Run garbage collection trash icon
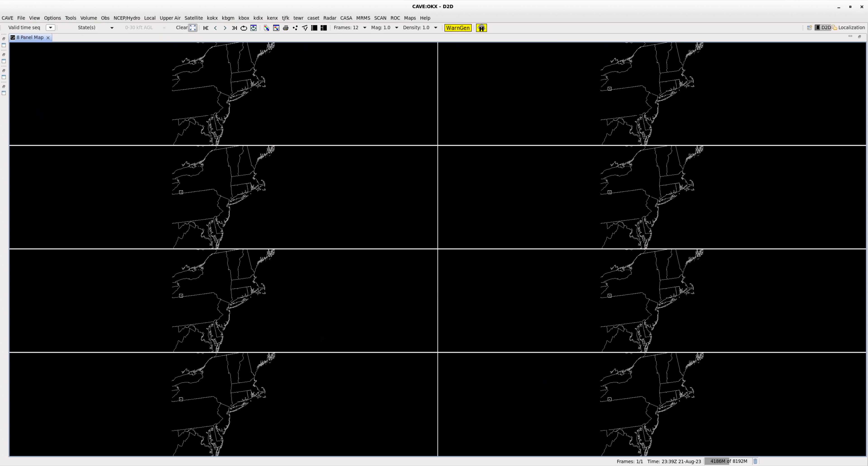Image resolution: width=868 pixels, height=466 pixels. pos(755,461)
